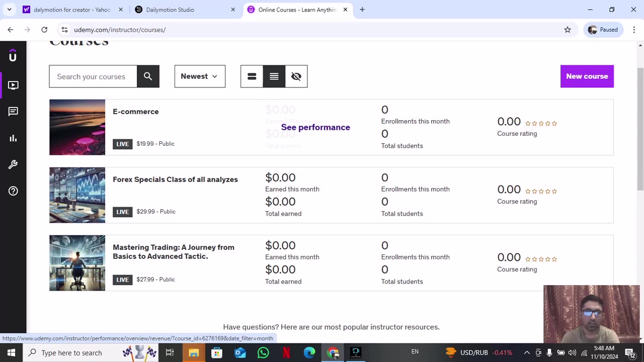The image size is (644, 362).
Task: Click the E-commerce course title
Action: 136,112
